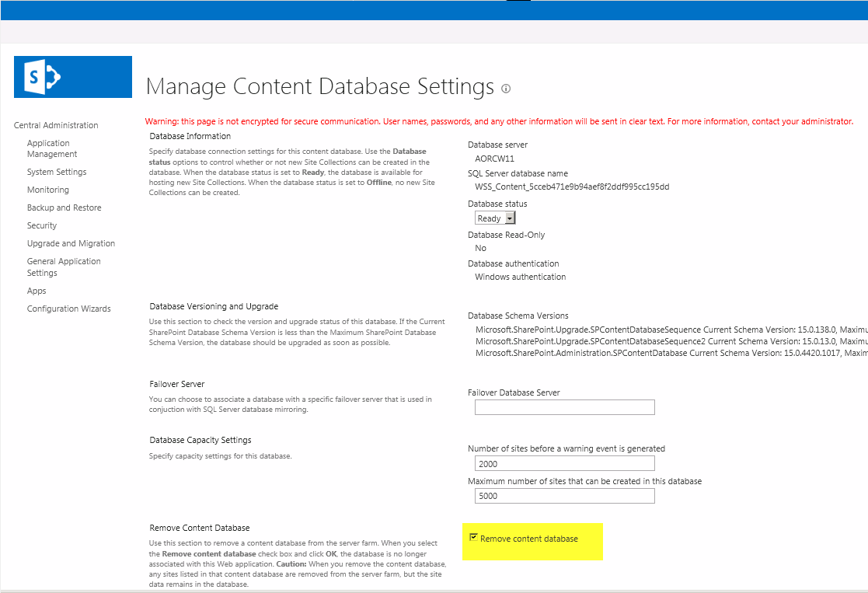
Task: Click SPContentDatabase 15.0.4420.1017 version line
Action: click(671, 353)
